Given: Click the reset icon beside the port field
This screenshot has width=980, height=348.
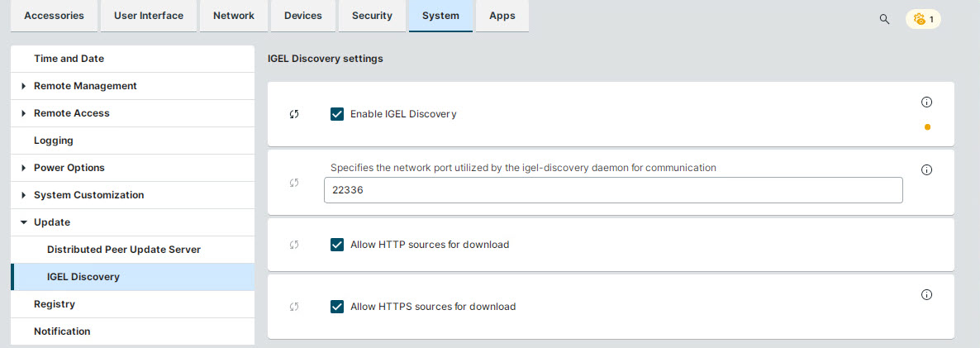Looking at the screenshot, I should 294,183.
